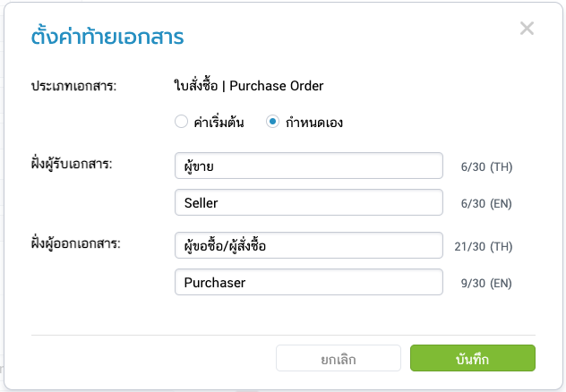Image resolution: width=566 pixels, height=392 pixels.
Task: Click the 9/30 (EN) character counter
Action: coord(485,283)
